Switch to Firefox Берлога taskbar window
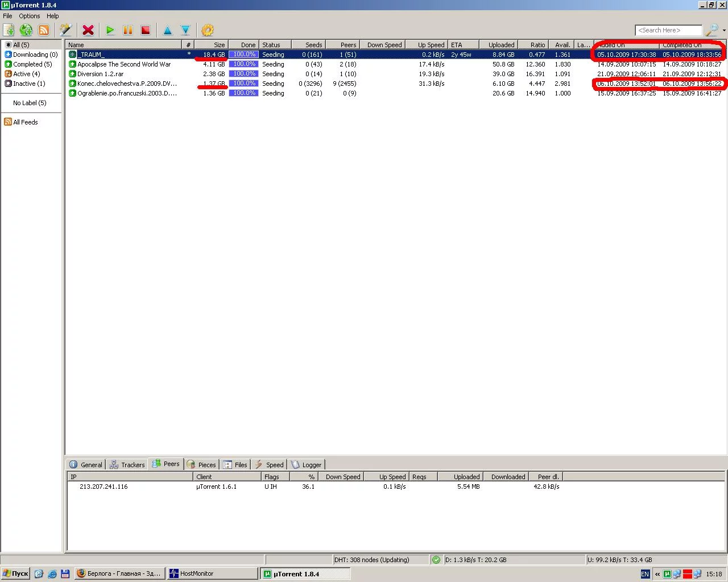 point(120,573)
